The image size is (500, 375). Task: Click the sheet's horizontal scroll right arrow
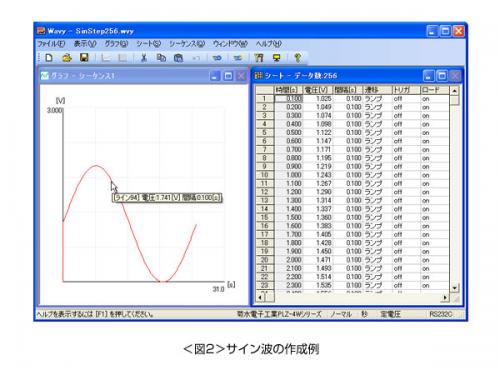[445, 298]
